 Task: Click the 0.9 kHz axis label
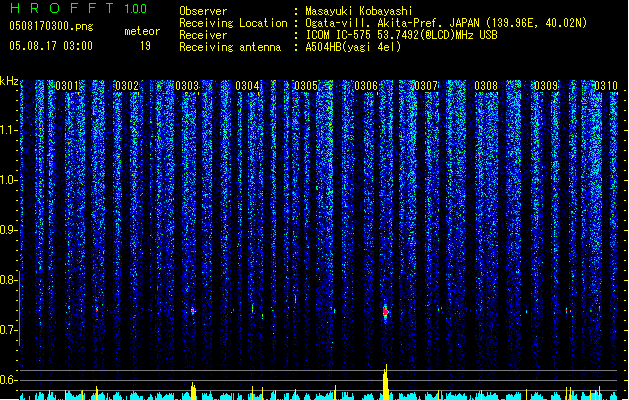pos(9,230)
